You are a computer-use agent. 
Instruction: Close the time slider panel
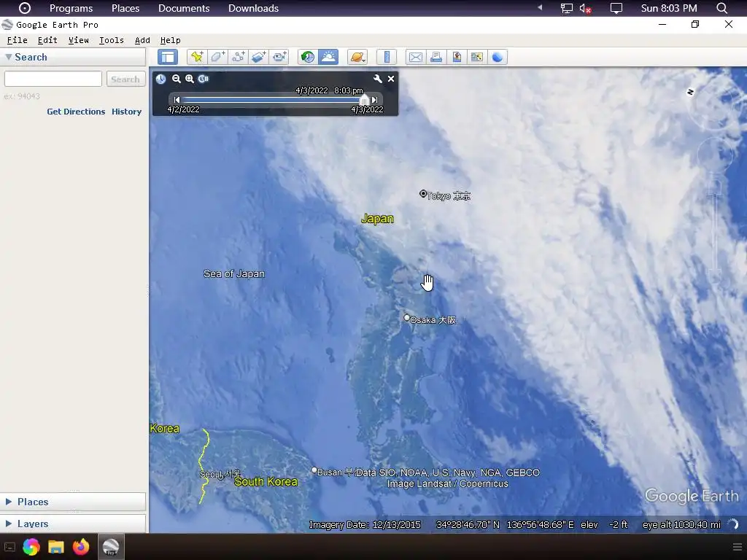click(x=391, y=79)
